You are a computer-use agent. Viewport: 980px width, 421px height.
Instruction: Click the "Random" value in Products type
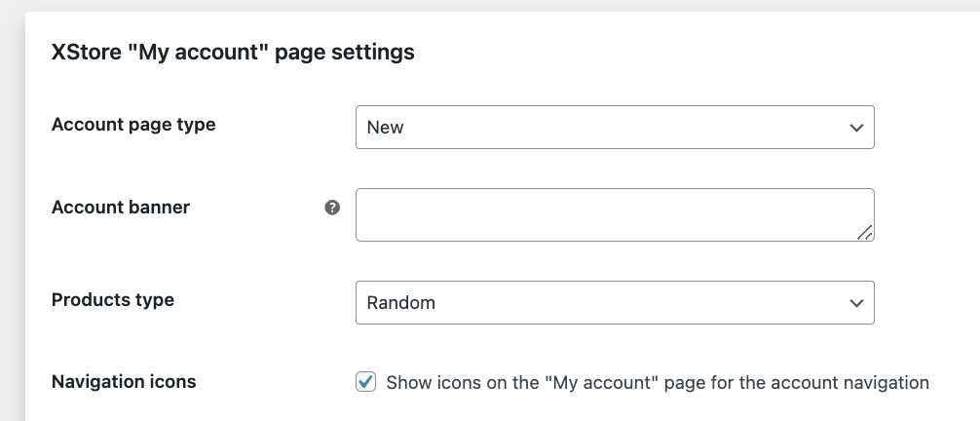coord(400,303)
